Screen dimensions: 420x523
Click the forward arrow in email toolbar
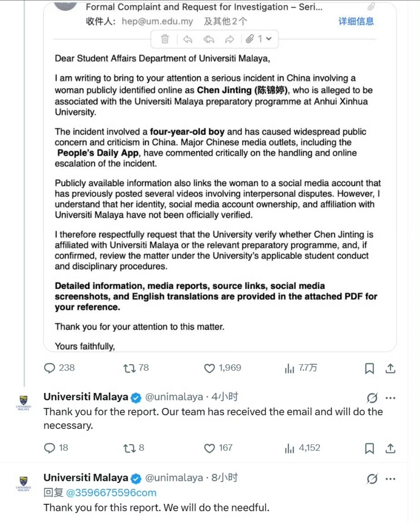click(230, 39)
